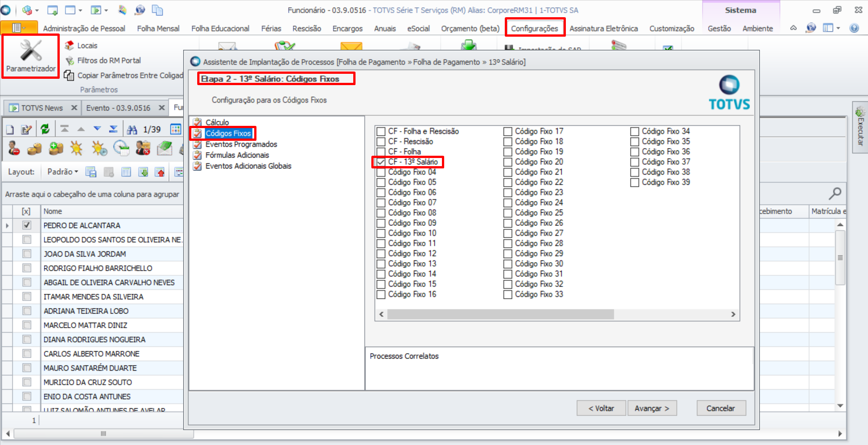Image resolution: width=868 pixels, height=445 pixels.
Task: Tick the Código Fixo 04 checkbox
Action: click(x=381, y=172)
